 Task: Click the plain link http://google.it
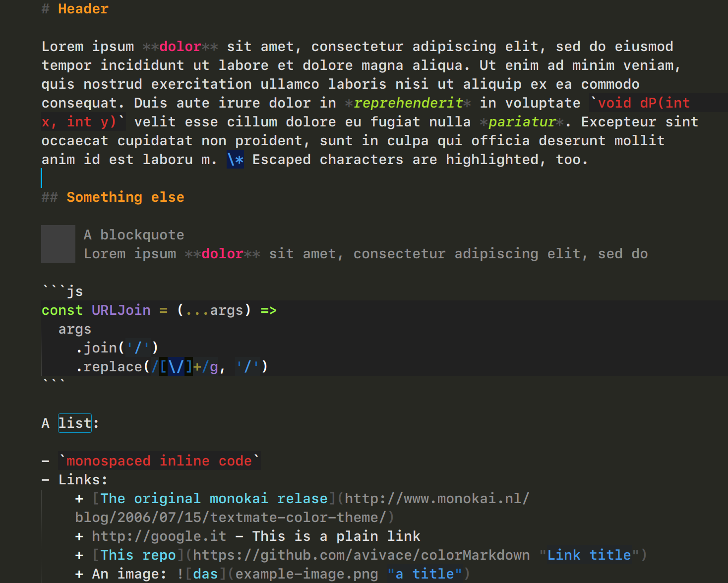(159, 536)
